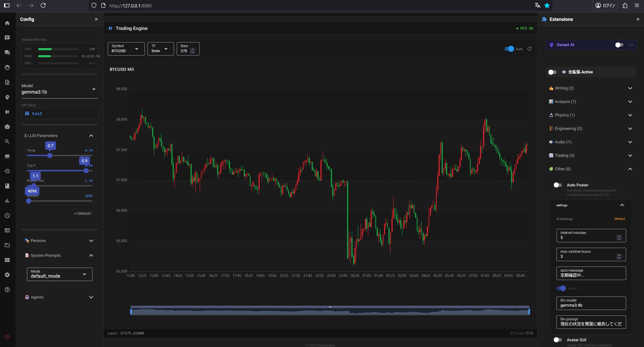Open the double chat bubbles forum icon
Image resolution: width=644 pixels, height=347 pixels.
click(7, 53)
